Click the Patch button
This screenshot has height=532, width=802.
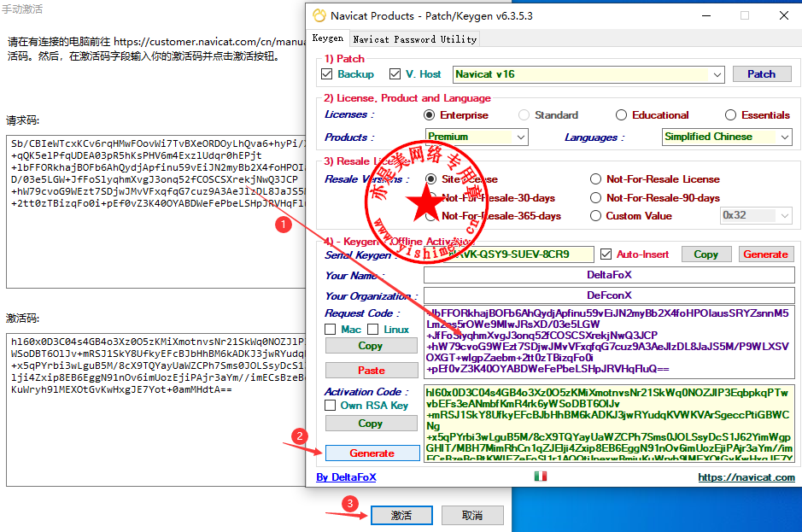pos(762,74)
